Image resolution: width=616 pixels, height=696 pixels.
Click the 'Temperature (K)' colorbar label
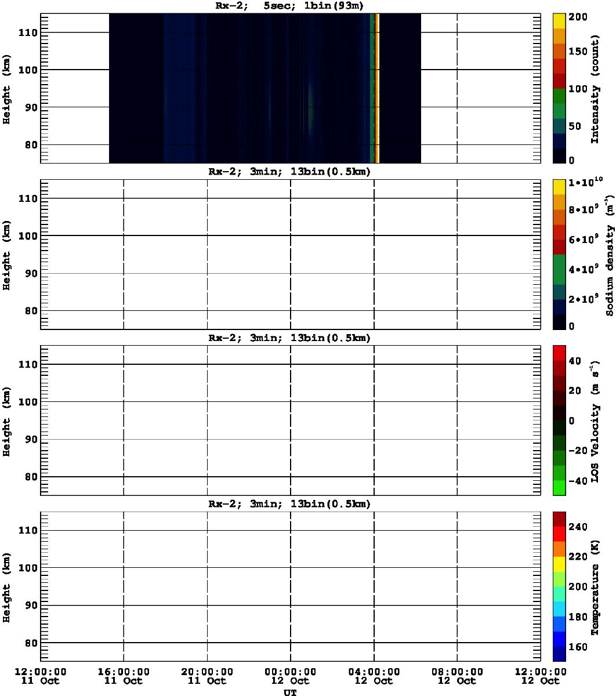595,586
